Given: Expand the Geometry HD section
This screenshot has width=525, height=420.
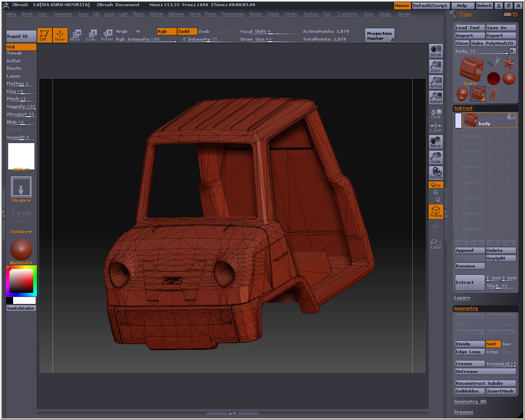Looking at the screenshot, I should click(470, 402).
